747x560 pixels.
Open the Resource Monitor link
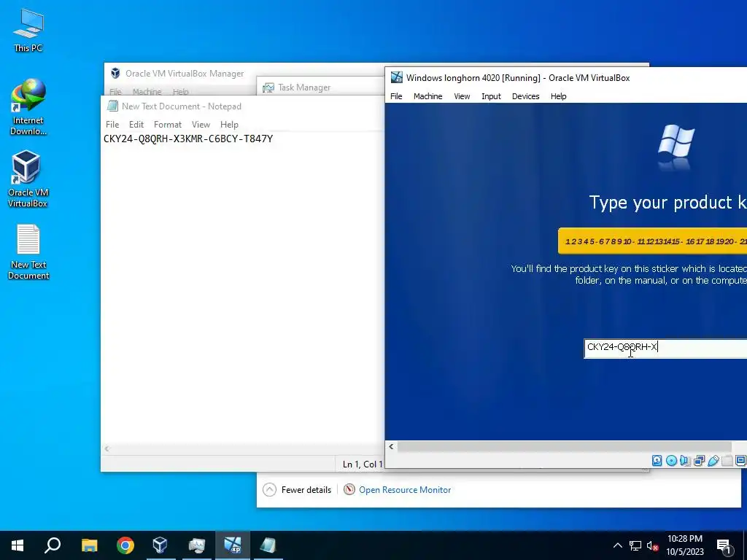404,489
